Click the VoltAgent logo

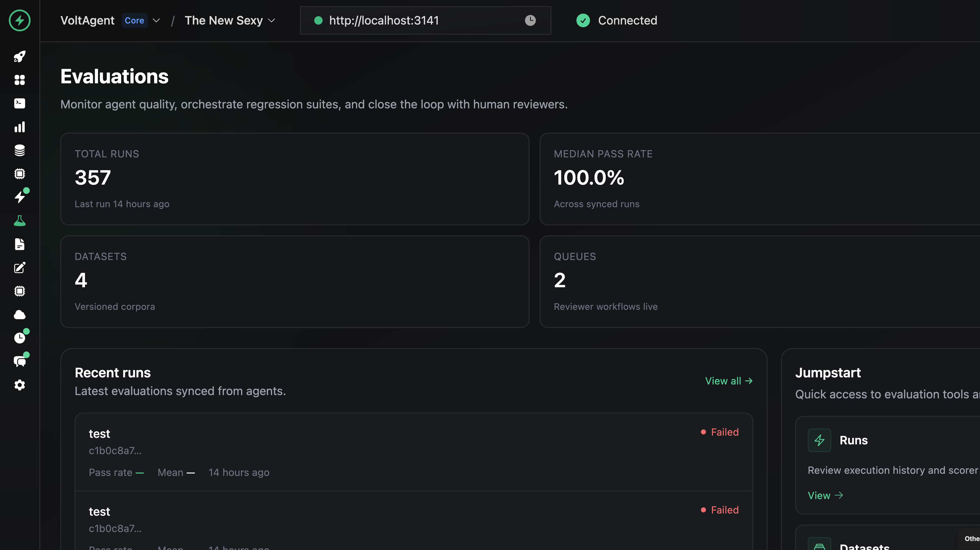pos(19,21)
